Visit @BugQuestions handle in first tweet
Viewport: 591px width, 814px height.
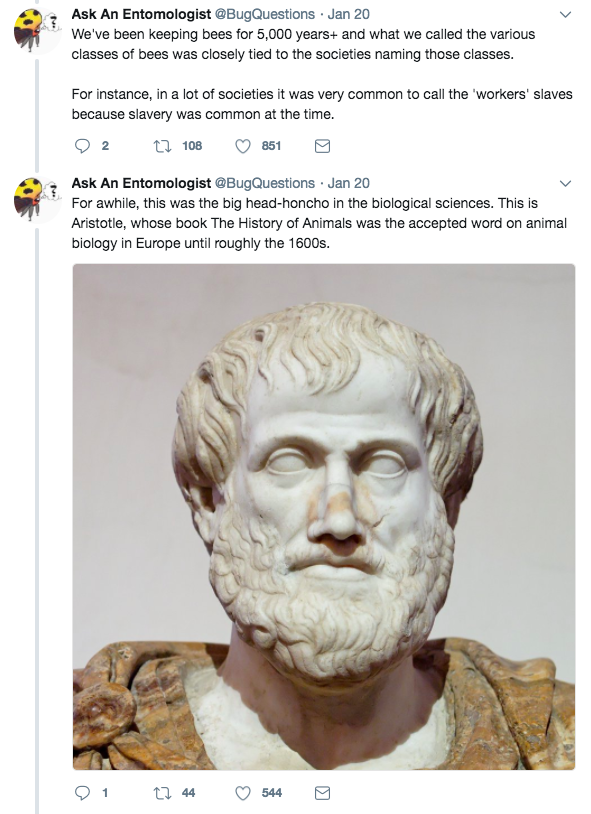[265, 14]
